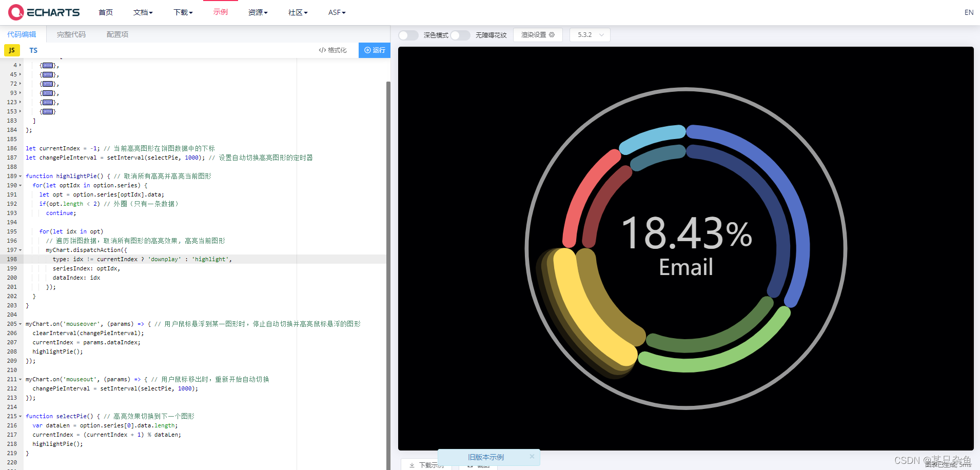Screen dimensions: 980x470
Task: Click line 187 setInterval code text
Action: 115,158
